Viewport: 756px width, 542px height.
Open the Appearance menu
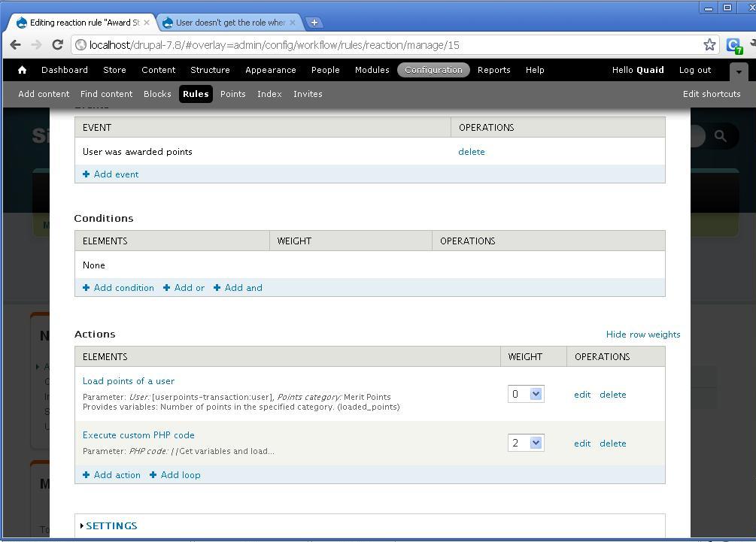271,70
